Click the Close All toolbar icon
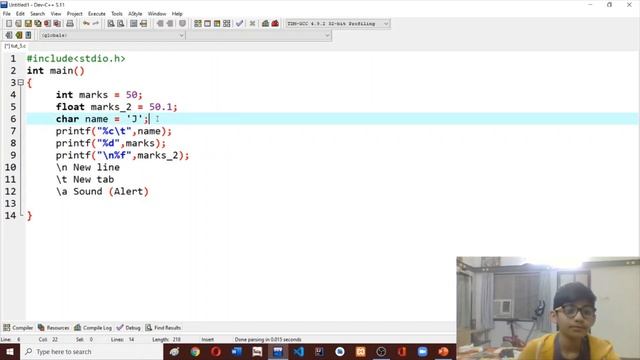 57,24
